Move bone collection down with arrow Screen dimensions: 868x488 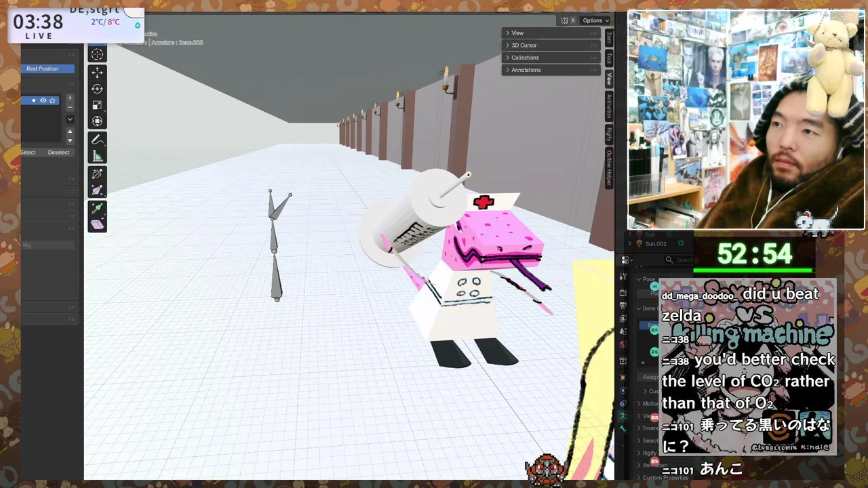click(x=70, y=140)
